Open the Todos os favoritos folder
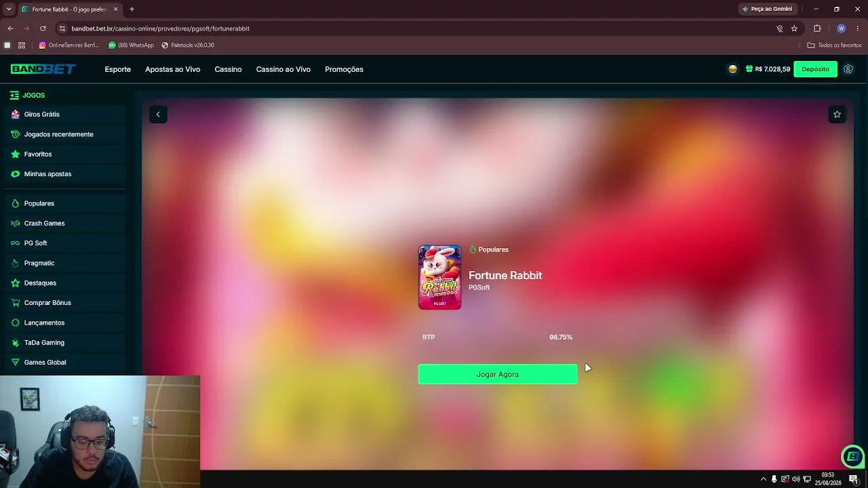Viewport: 868px width, 488px height. (834, 45)
